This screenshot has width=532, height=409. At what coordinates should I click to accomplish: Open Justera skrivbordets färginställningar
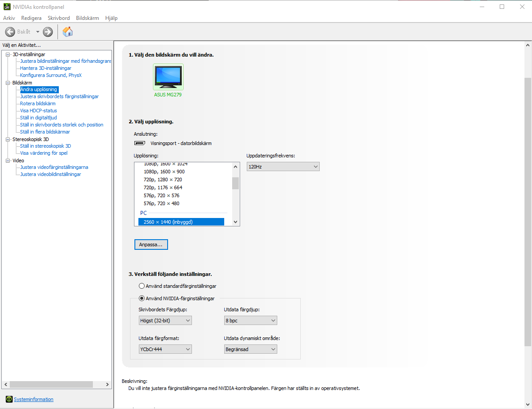coord(59,96)
